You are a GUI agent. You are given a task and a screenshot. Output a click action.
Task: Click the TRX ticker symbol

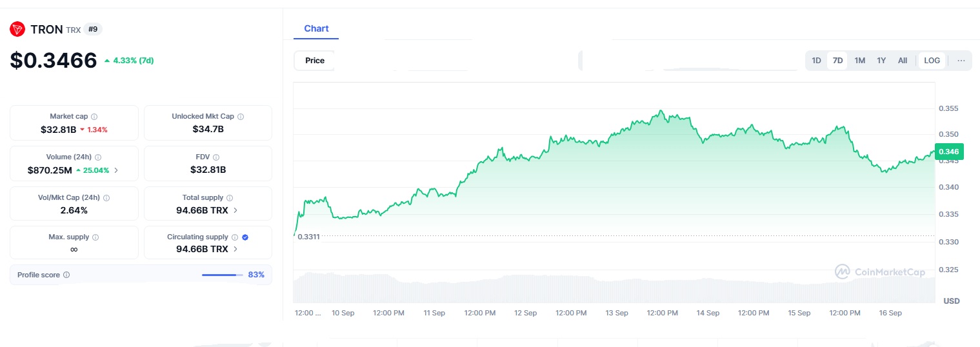click(x=74, y=30)
